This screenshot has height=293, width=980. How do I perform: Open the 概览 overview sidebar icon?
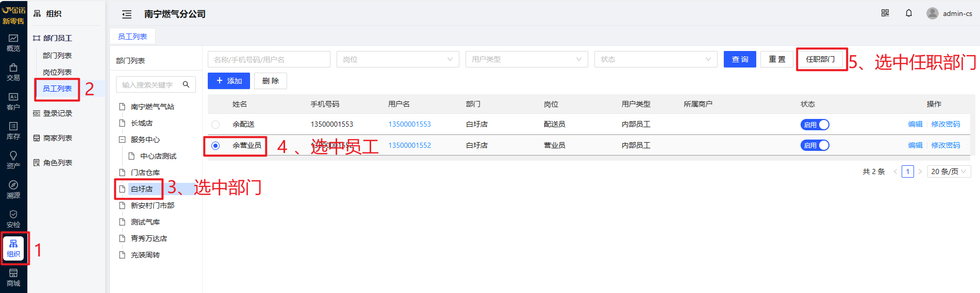pos(13,43)
